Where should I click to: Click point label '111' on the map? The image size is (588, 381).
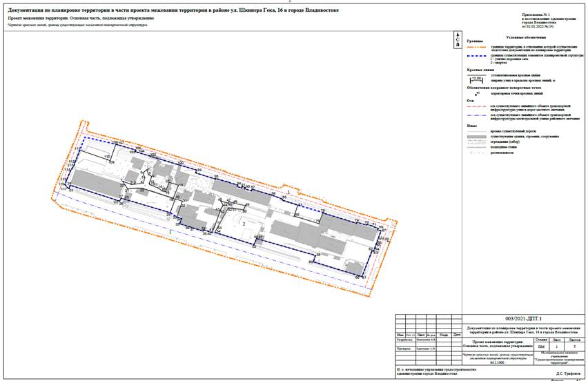pos(77,149)
